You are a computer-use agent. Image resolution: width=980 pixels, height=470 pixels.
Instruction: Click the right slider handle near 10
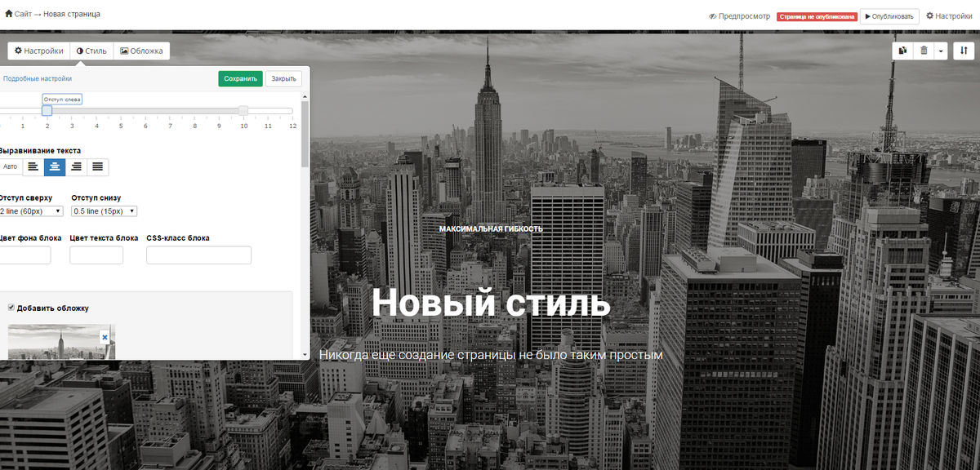coord(243,110)
